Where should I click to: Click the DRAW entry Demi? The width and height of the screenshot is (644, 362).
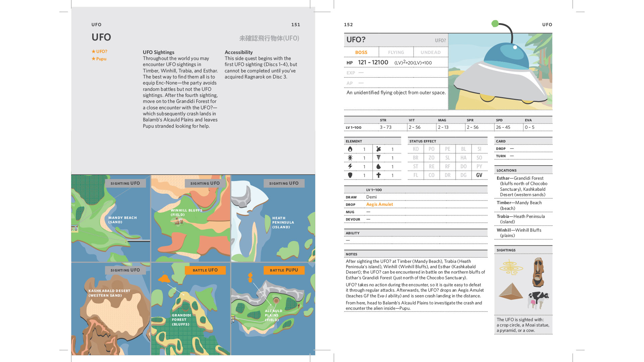[371, 197]
